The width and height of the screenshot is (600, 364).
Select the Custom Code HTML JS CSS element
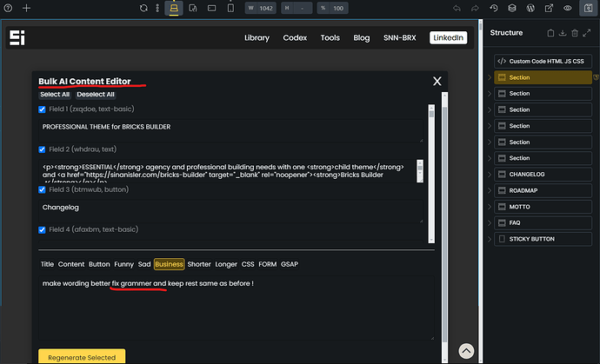tap(543, 61)
